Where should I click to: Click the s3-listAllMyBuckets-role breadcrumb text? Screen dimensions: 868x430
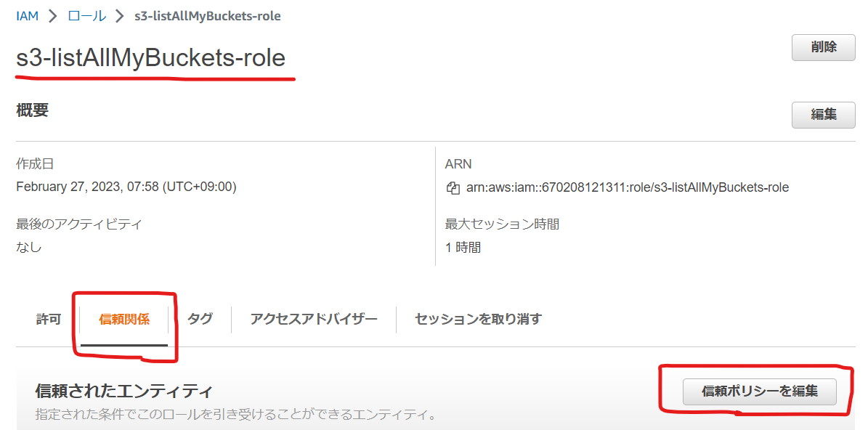click(208, 16)
